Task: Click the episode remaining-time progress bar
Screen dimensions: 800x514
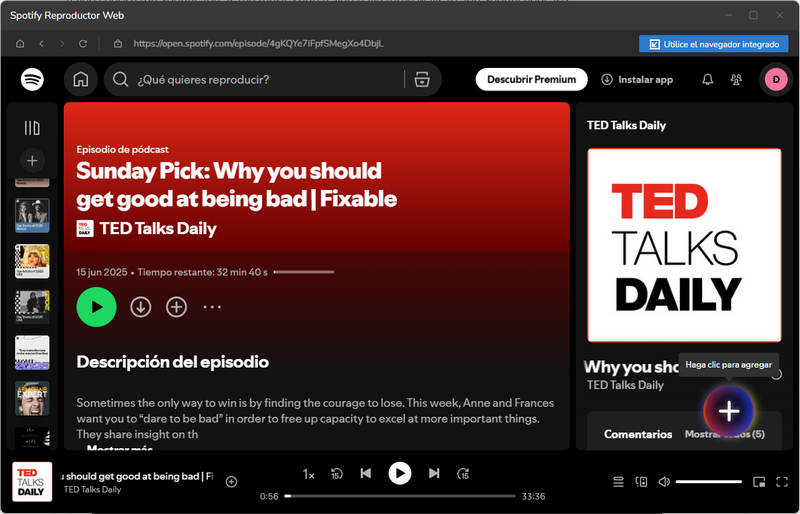Action: (x=304, y=272)
